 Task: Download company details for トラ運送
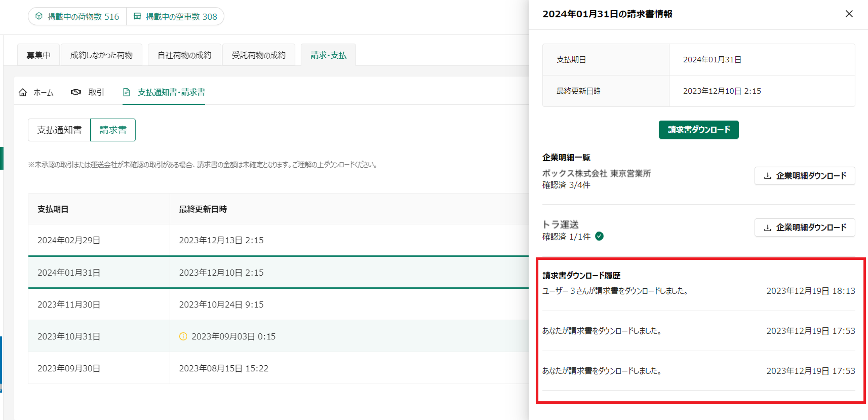pos(805,228)
